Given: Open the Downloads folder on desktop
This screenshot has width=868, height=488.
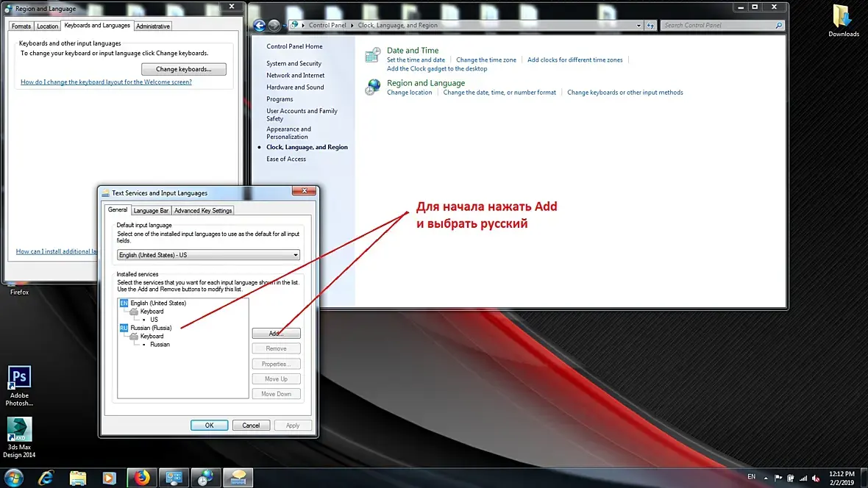Looking at the screenshot, I should tap(843, 21).
